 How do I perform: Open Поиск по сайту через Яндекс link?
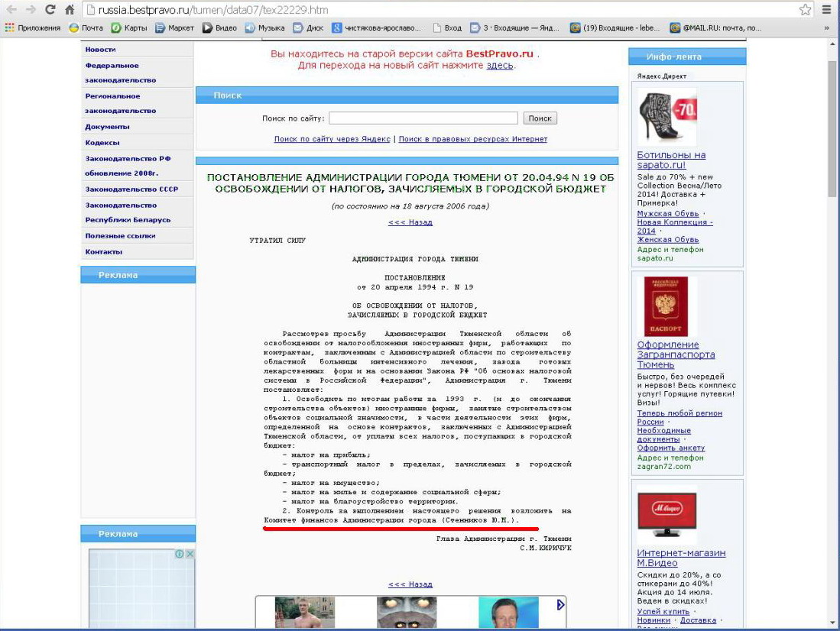click(x=332, y=139)
